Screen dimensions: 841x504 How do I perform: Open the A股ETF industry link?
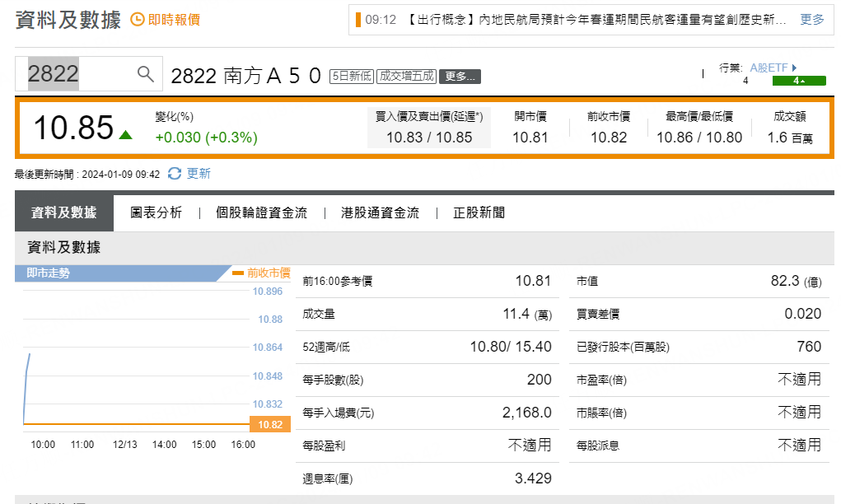coord(769,68)
